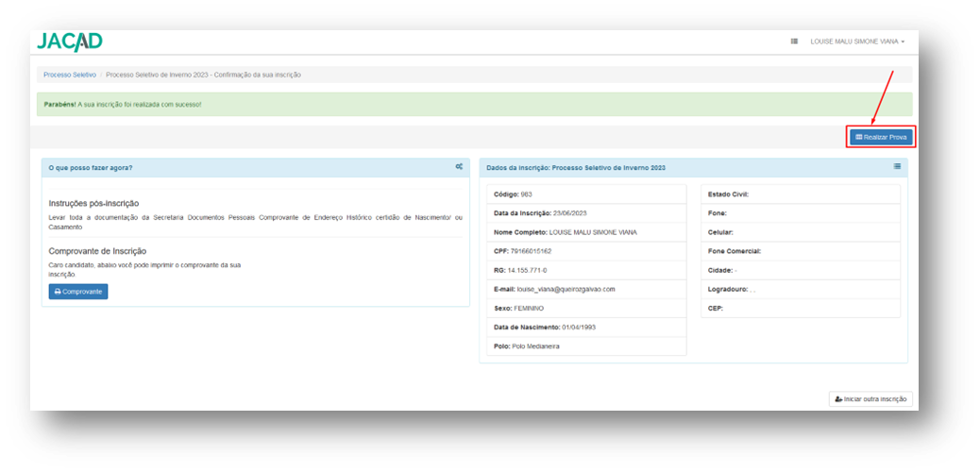Click the Polo: Polo Medianeira row
This screenshot has width=980, height=472.
(585, 346)
